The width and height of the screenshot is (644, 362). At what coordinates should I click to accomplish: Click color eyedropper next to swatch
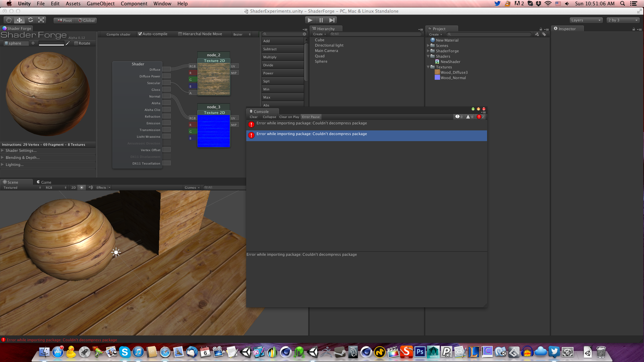pyautogui.click(x=68, y=43)
